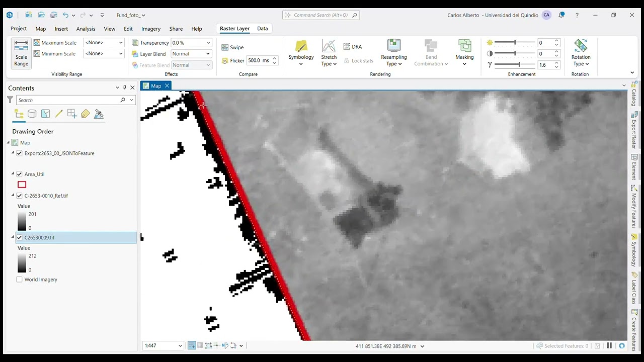Select List By Drawing Order icon
This screenshot has height=362, width=644.
coord(19,114)
